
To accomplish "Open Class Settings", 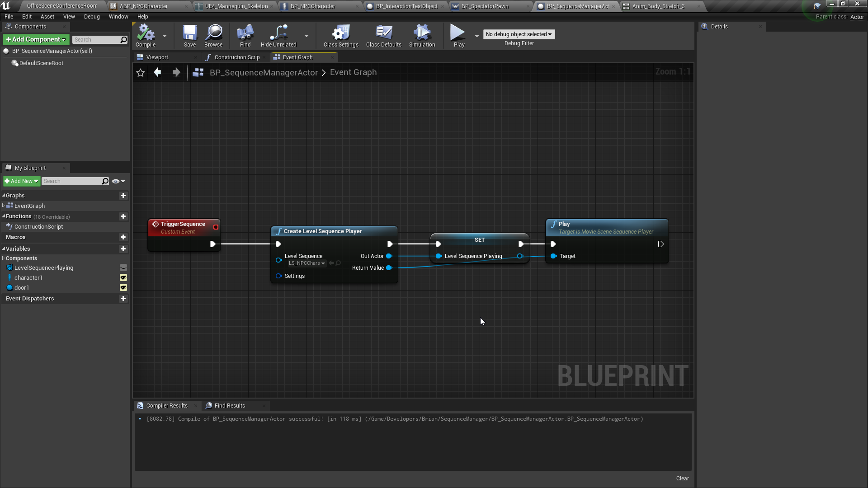I will point(340,36).
